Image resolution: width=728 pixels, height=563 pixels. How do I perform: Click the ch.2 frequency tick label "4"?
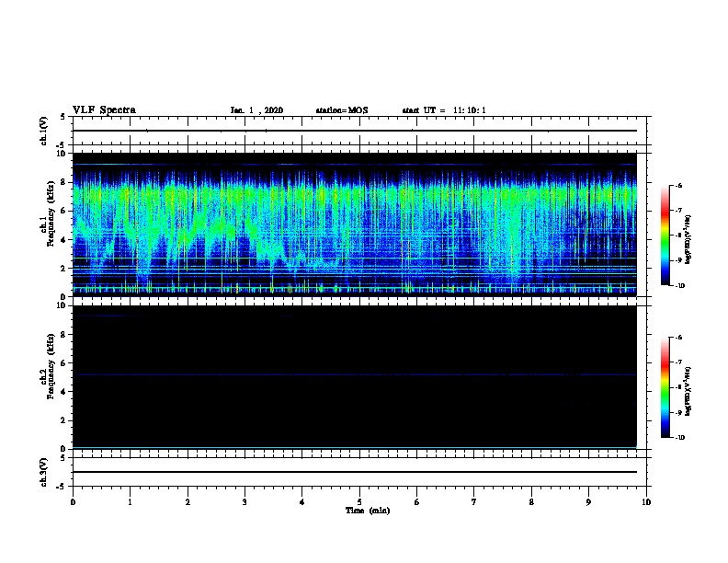coord(64,392)
